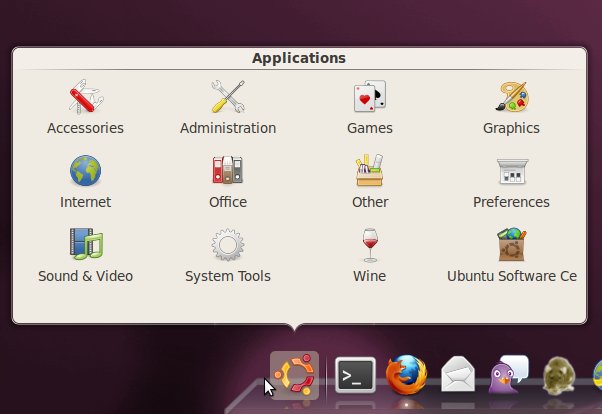Click the Ubuntu logo dock launcher
Screen dimensions: 602x414
(294, 376)
